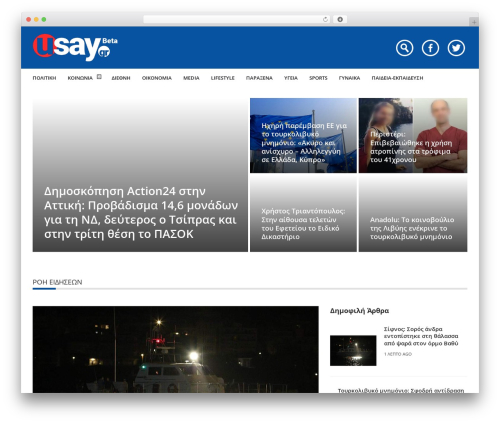Go to the ΥΓΕΙΑ section
The width and height of the screenshot is (500, 423).
point(291,78)
